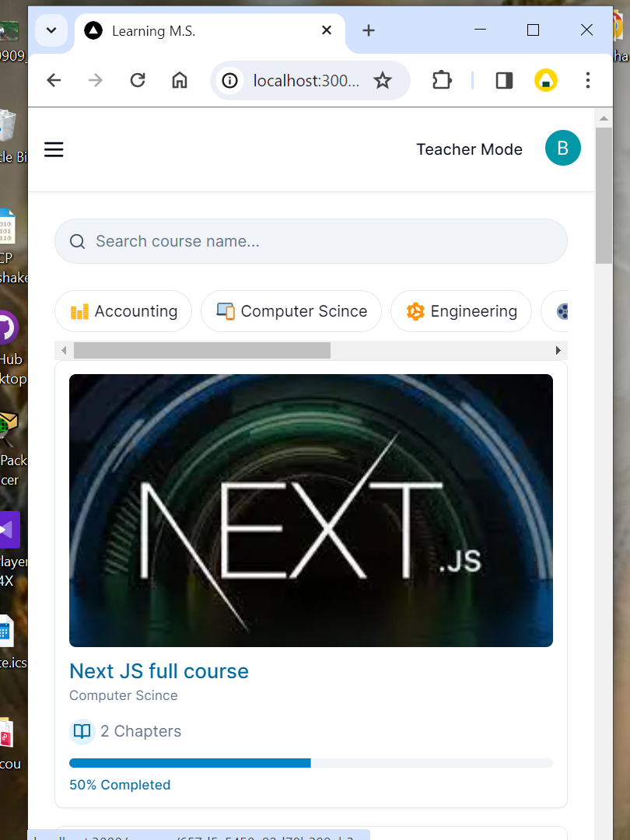
Task: Click the 2 Chapters book icon
Action: click(82, 731)
